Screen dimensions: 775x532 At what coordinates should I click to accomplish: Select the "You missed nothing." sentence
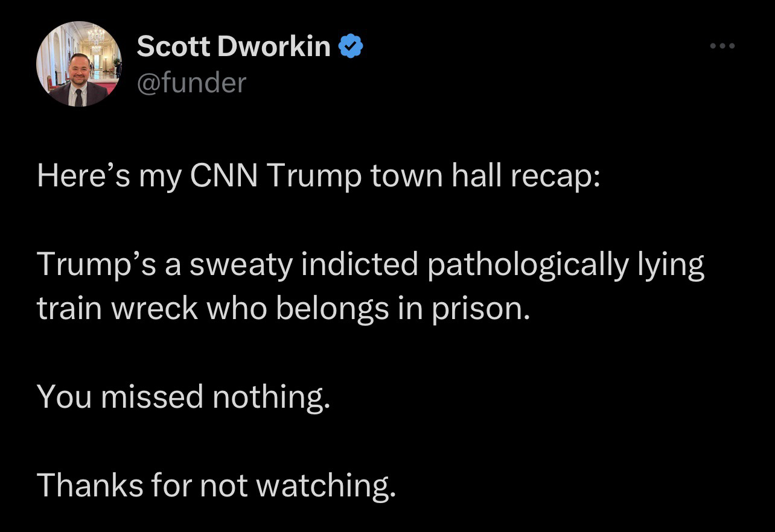[184, 397]
